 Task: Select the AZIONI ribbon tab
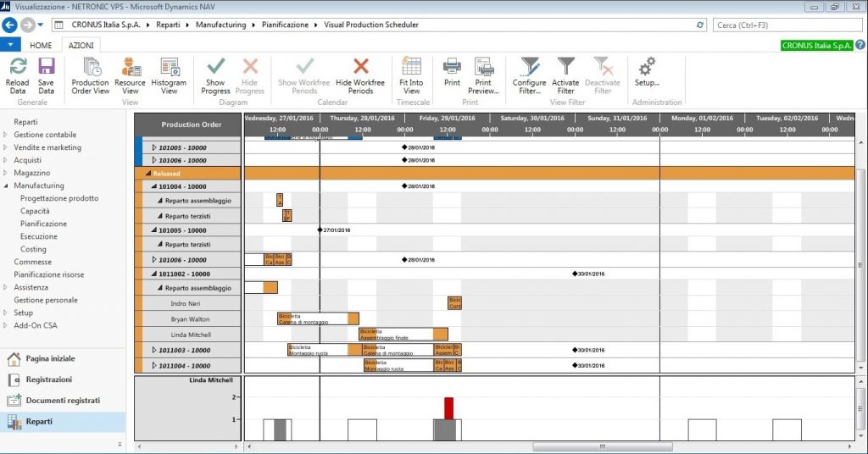click(x=81, y=46)
